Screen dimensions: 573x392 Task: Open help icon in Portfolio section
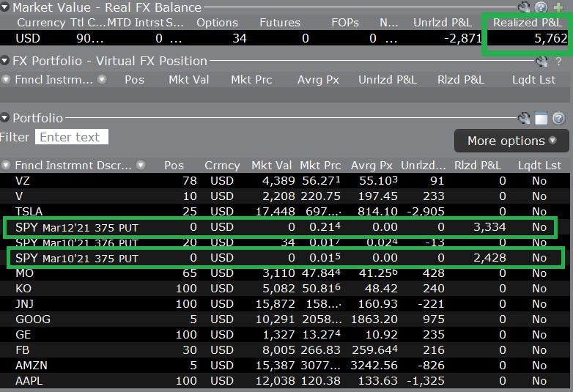click(x=558, y=118)
